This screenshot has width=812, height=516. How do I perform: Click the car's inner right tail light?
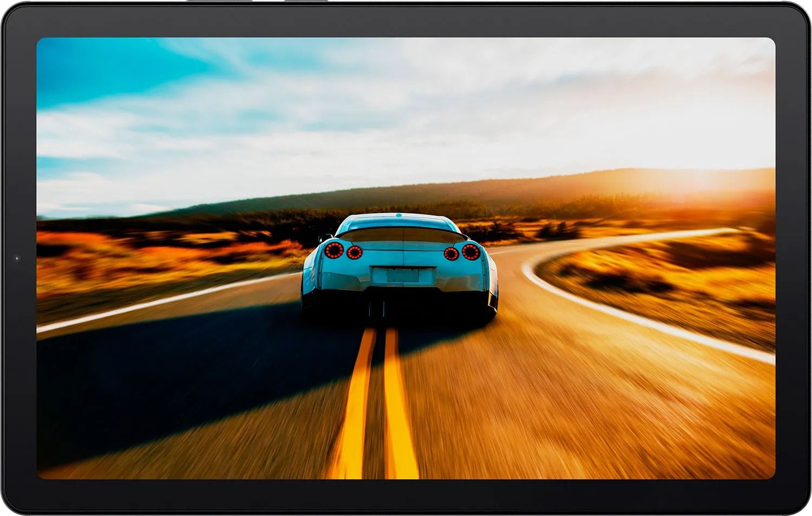click(x=451, y=253)
